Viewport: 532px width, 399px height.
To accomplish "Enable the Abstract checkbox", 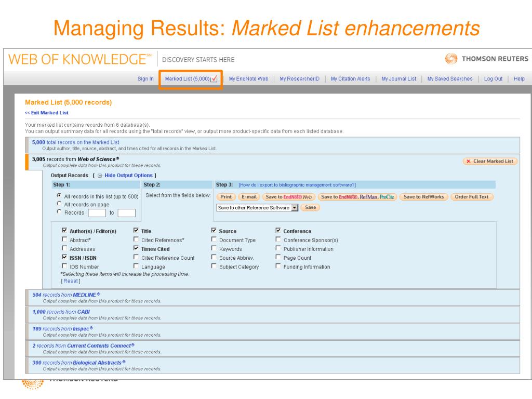I will (64, 240).
